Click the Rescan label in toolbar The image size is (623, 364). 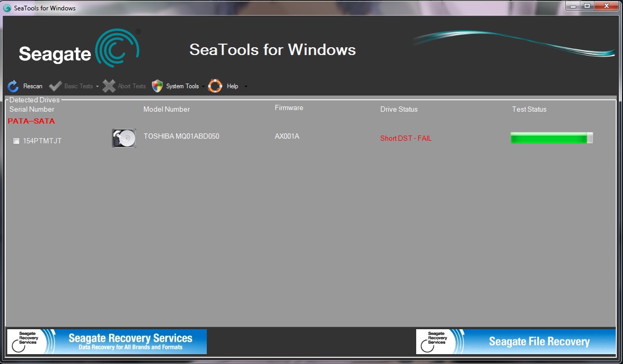point(33,86)
